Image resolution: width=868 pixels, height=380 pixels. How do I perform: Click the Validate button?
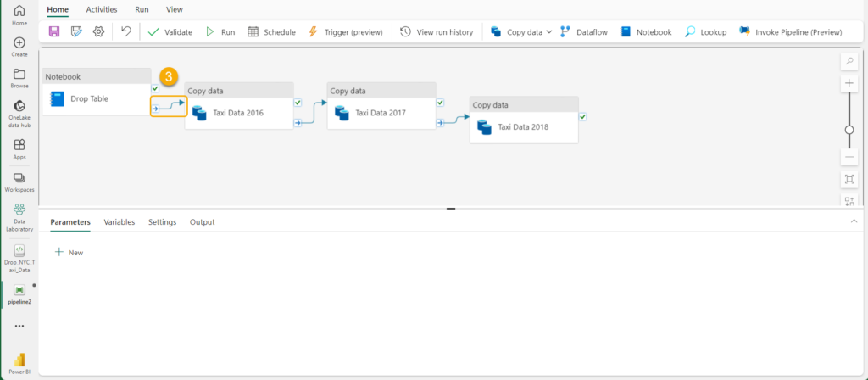pos(170,31)
